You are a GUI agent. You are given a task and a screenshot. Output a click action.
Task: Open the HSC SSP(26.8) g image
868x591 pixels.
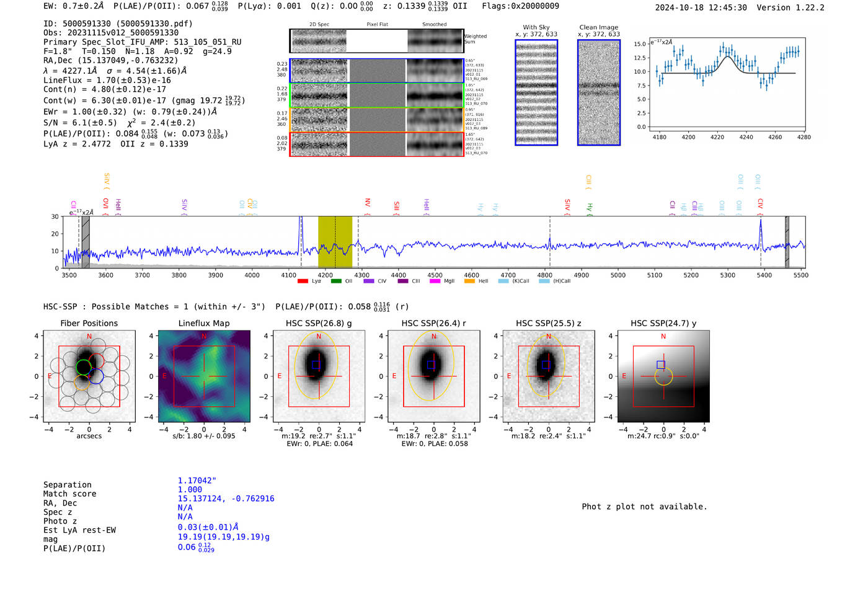[x=319, y=376]
